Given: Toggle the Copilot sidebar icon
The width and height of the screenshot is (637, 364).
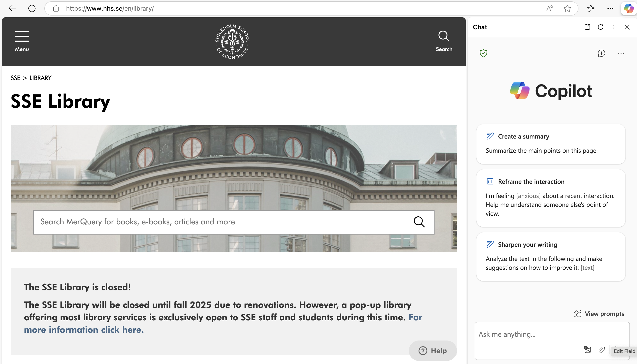Looking at the screenshot, I should click(x=629, y=8).
